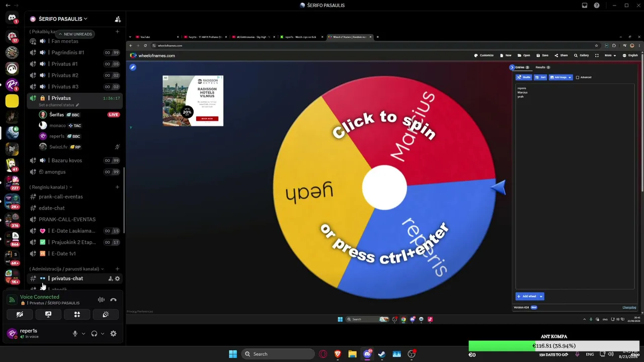Edit privatus-chat channel settings gear
The height and width of the screenshot is (362, 644).
118,279
